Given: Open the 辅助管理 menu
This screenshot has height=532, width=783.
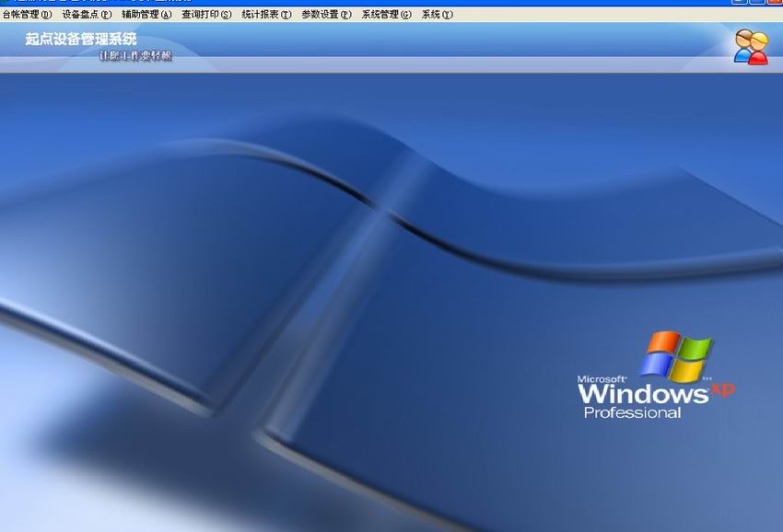Looking at the screenshot, I should [x=146, y=15].
